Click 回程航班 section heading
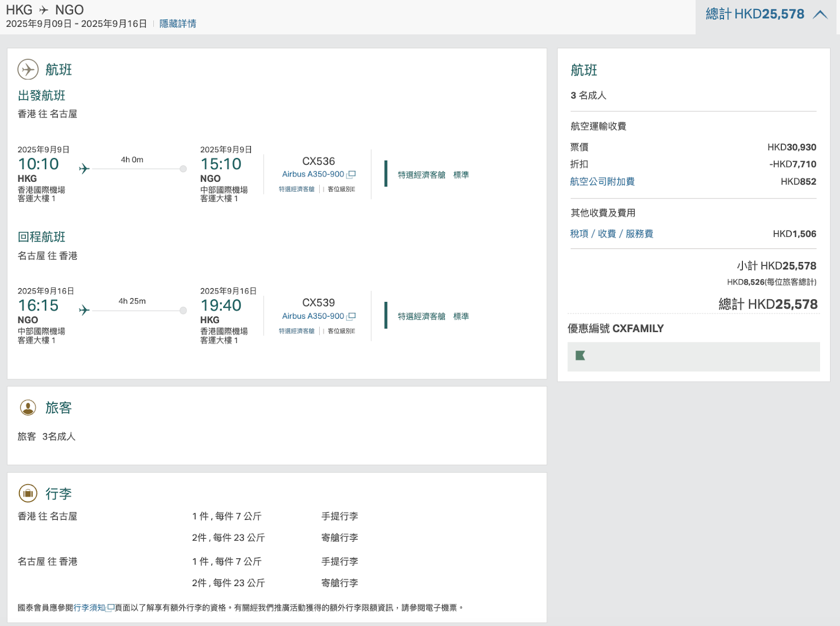 coord(41,237)
